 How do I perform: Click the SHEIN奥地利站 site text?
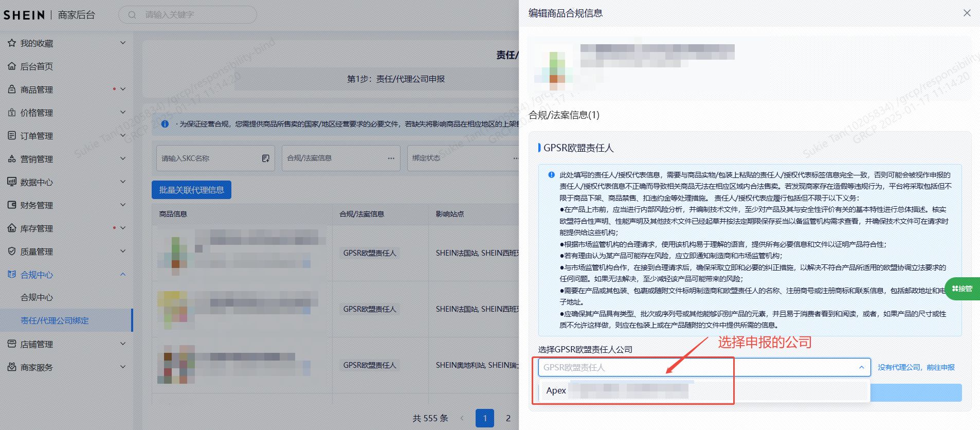459,365
